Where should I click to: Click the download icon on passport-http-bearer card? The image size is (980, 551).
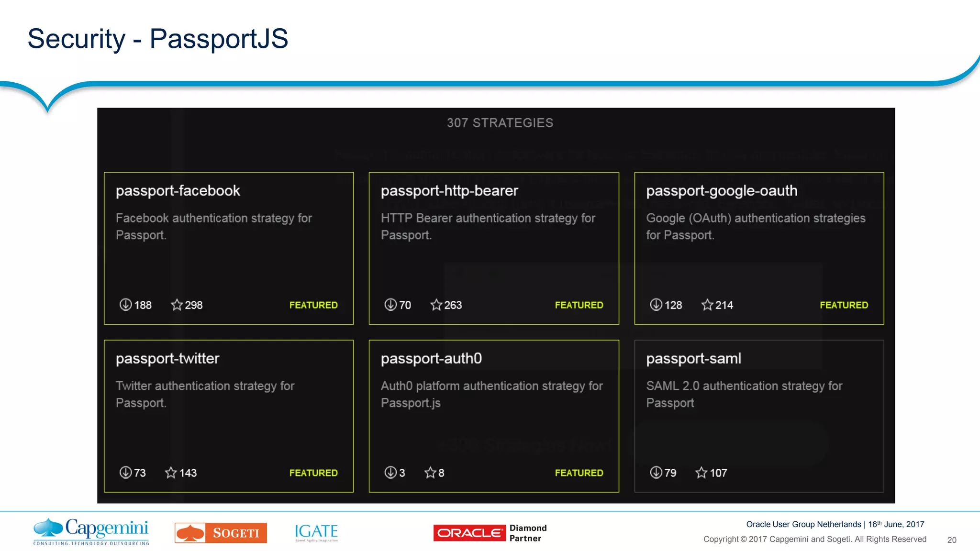point(390,305)
